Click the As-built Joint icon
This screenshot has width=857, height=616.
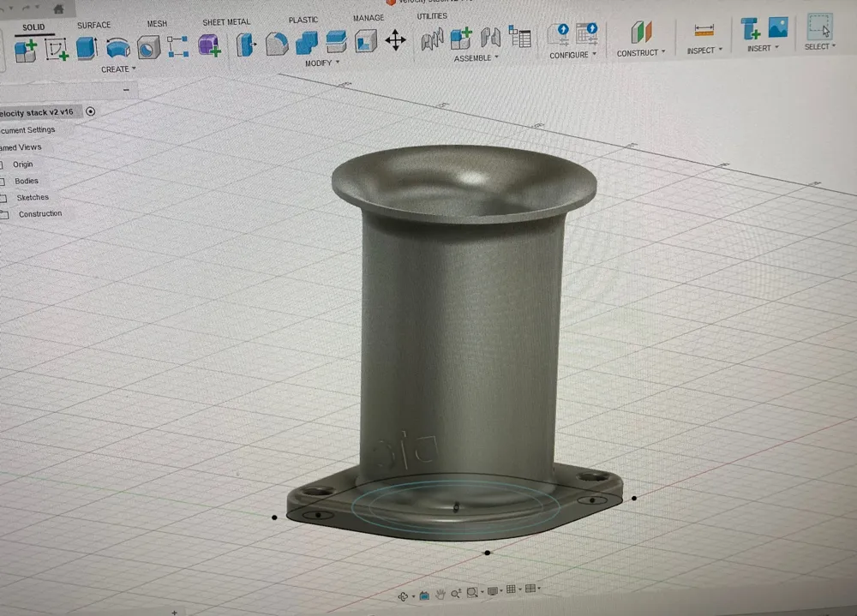[x=490, y=38]
